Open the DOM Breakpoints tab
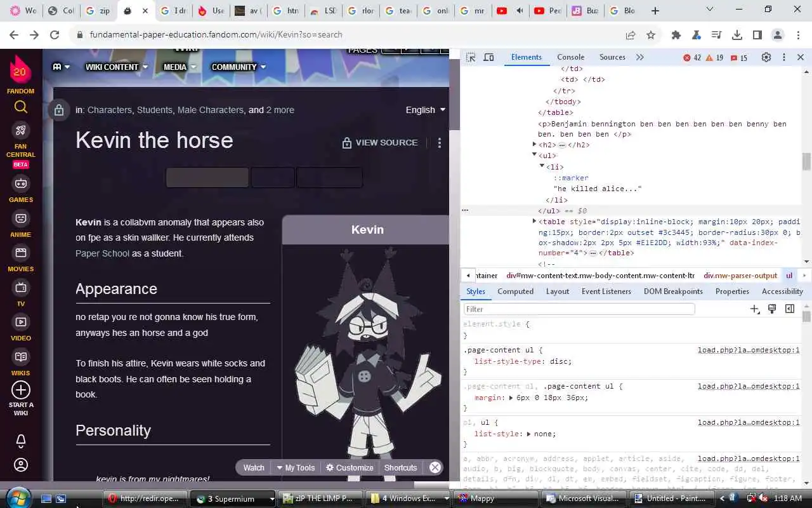 (x=673, y=291)
